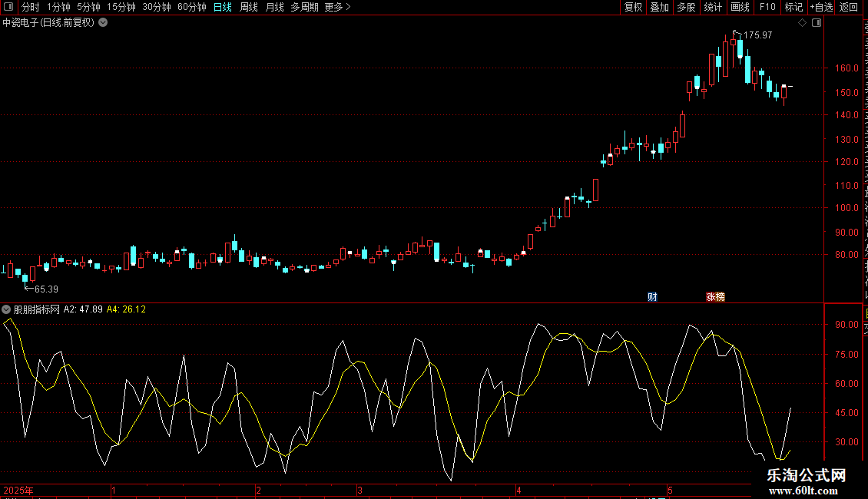Open the 复权 adjustment option
Viewport: 868px width, 499px height.
tap(633, 7)
